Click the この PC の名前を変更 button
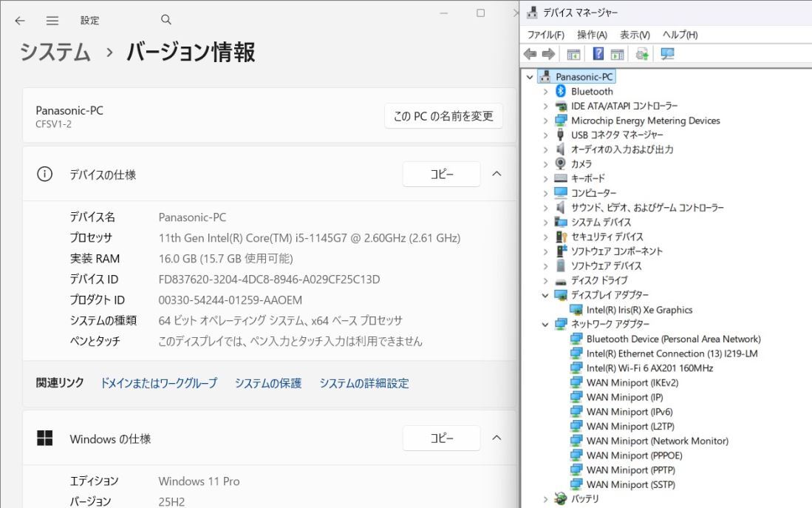 point(443,116)
